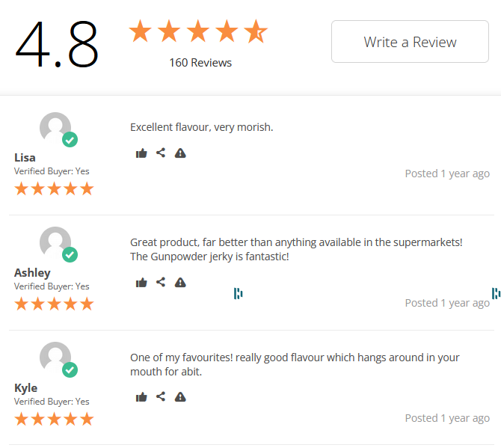501x448 pixels.
Task: Like Kyle's review with thumbs up
Action: click(141, 397)
